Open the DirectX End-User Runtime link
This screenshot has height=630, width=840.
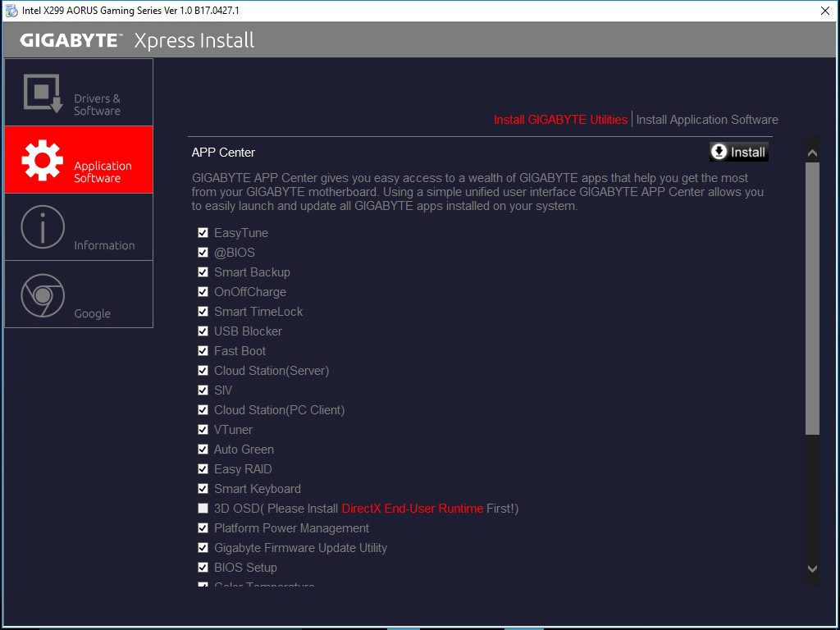pyautogui.click(x=412, y=509)
